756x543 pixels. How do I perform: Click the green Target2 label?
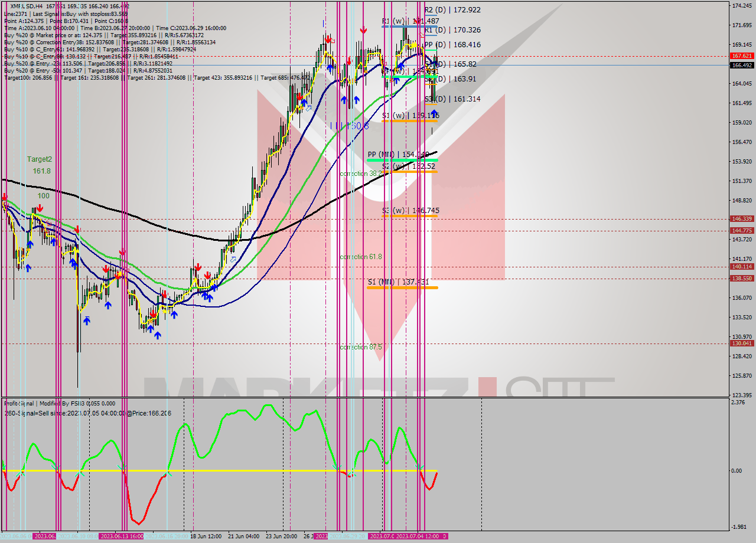pos(39,159)
